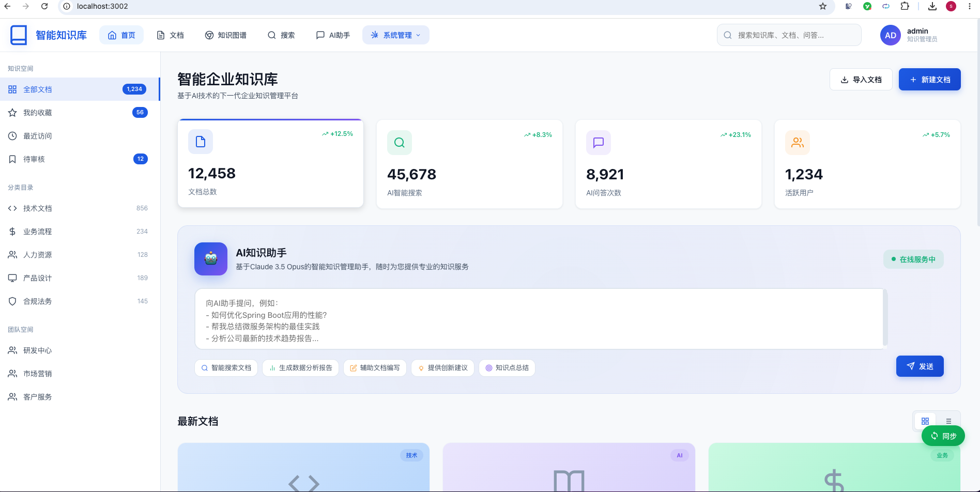Open 待审核 bookmark item
980x492 pixels.
80,159
